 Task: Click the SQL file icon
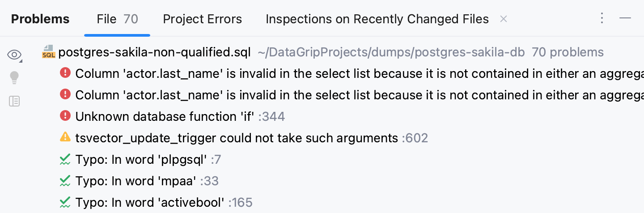click(x=48, y=52)
